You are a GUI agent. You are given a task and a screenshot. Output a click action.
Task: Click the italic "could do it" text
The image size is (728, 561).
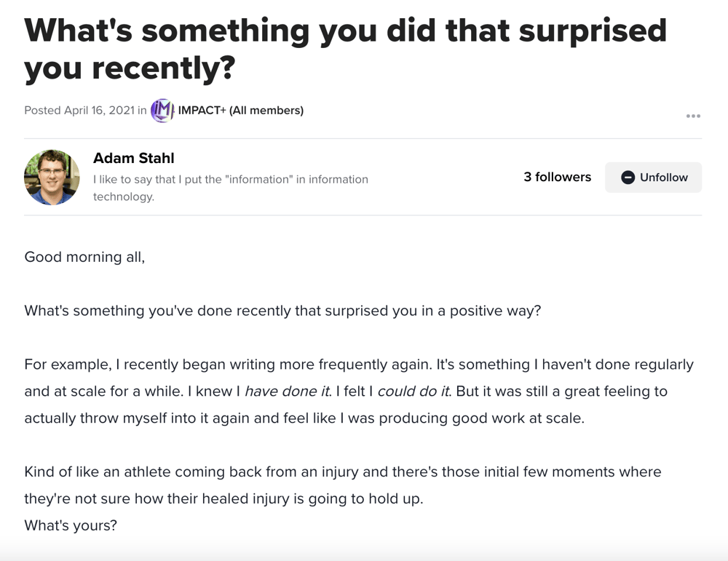(414, 391)
